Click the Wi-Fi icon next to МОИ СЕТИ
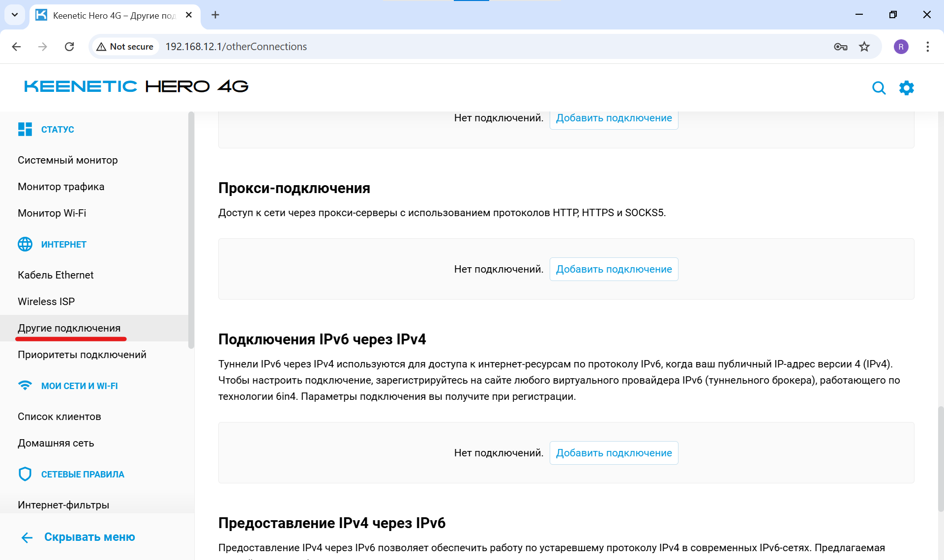Screen dimensions: 944x560 (x=25, y=386)
